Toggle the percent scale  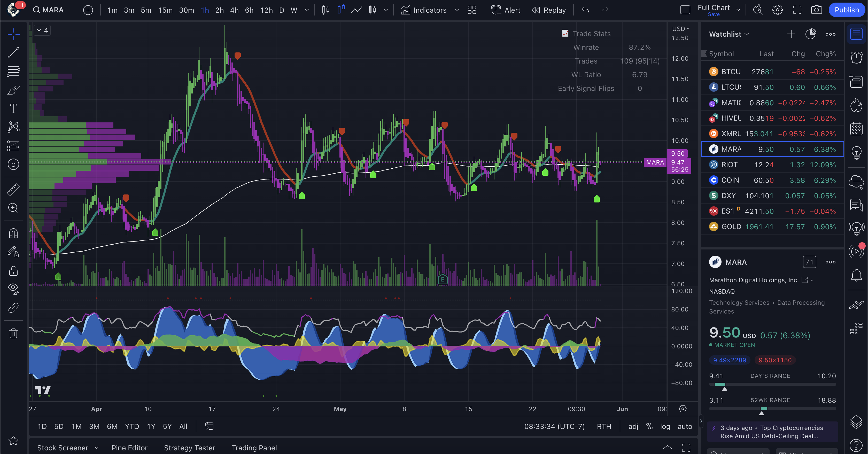tap(649, 426)
